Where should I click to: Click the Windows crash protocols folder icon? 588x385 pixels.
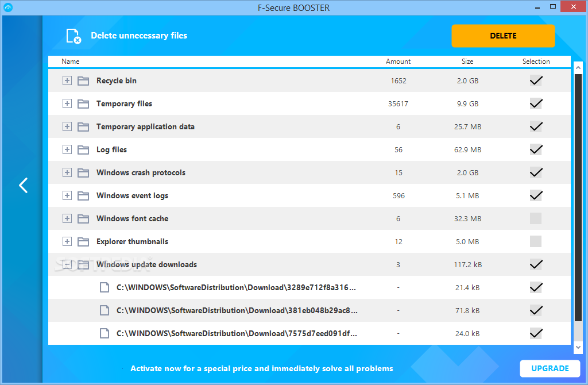point(83,172)
